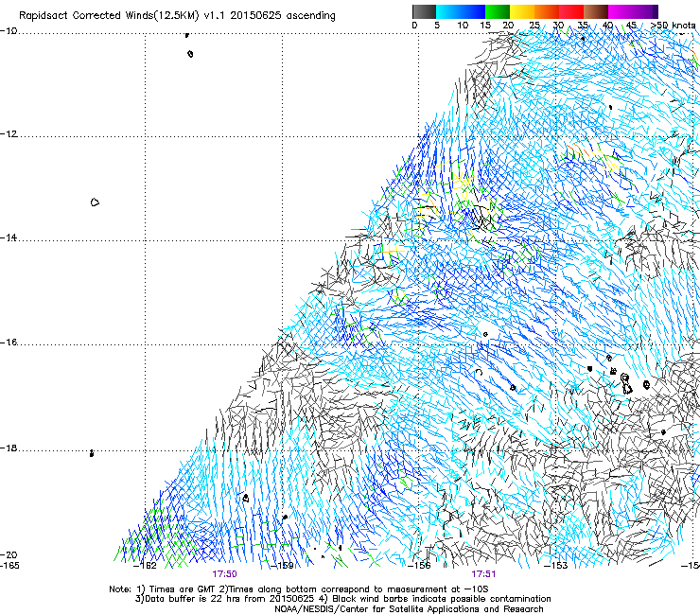Click the '-18' latitude axis label

pyautogui.click(x=9, y=448)
